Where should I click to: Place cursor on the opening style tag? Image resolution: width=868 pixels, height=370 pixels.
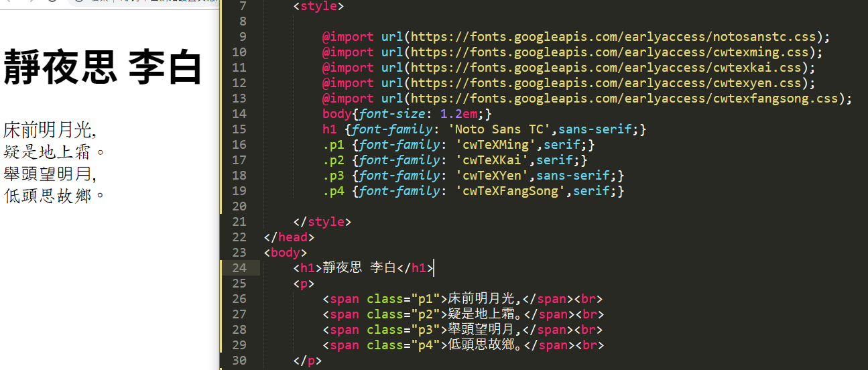click(x=318, y=7)
